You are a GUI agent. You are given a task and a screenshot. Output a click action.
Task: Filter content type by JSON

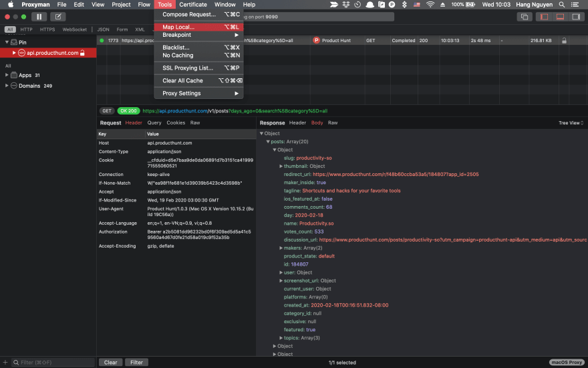[103, 29]
